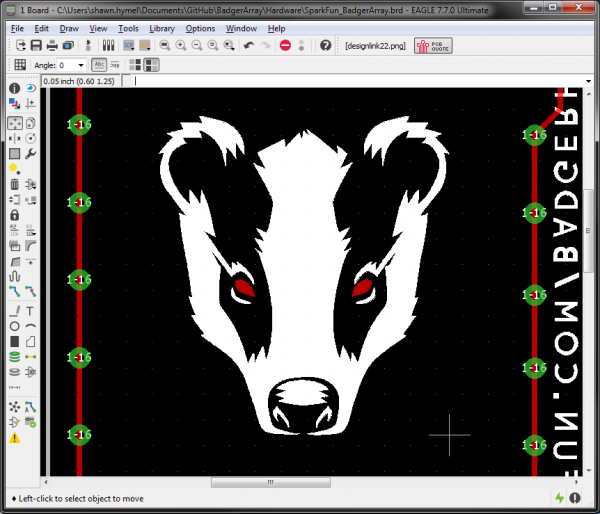Image resolution: width=600 pixels, height=514 pixels.
Task: Click the Zoom to fit icon
Action: pos(165,46)
